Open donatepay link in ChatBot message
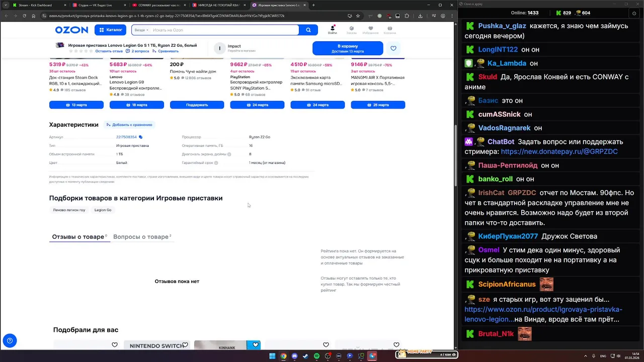The width and height of the screenshot is (644, 362). tap(559, 151)
